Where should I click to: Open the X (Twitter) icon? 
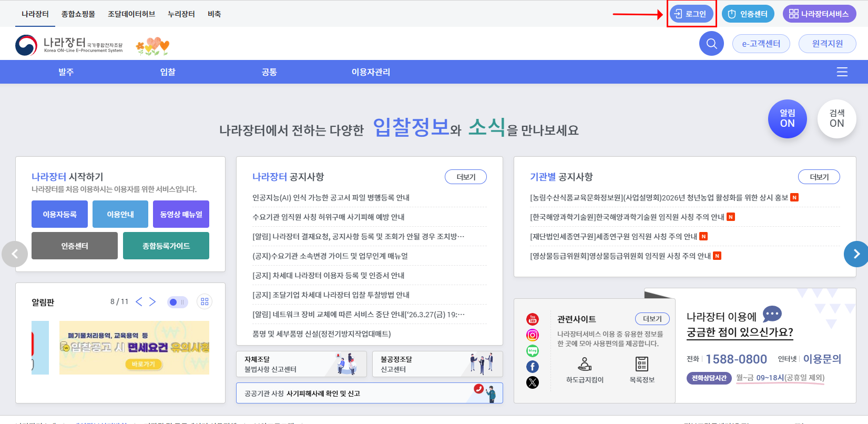[533, 382]
